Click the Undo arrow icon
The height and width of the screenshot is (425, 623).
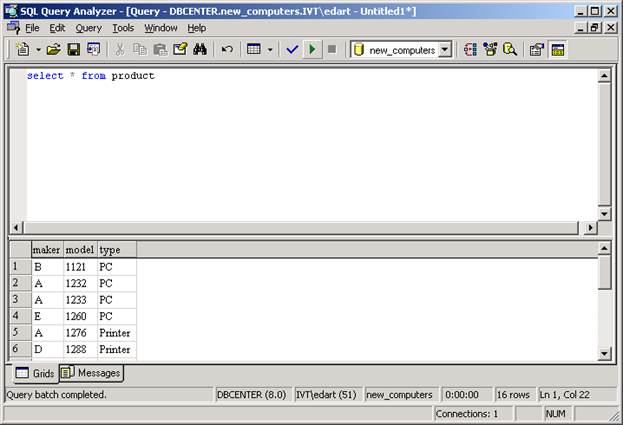click(x=227, y=50)
